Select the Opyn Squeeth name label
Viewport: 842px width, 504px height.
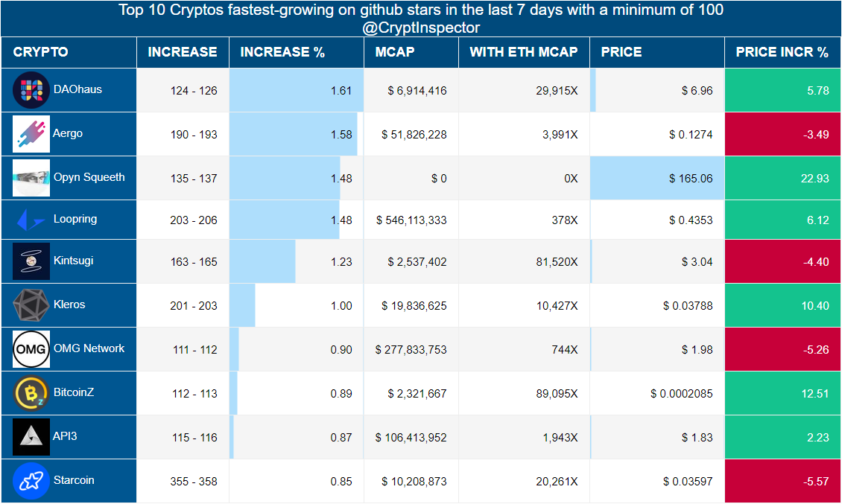(89, 177)
